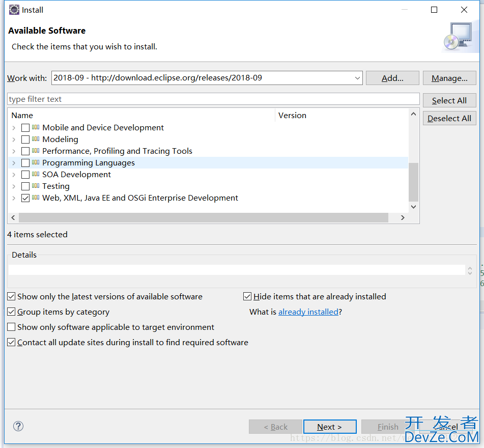This screenshot has height=448, width=484.
Task: Expand the Modeling tree node
Action: pyautogui.click(x=14, y=139)
